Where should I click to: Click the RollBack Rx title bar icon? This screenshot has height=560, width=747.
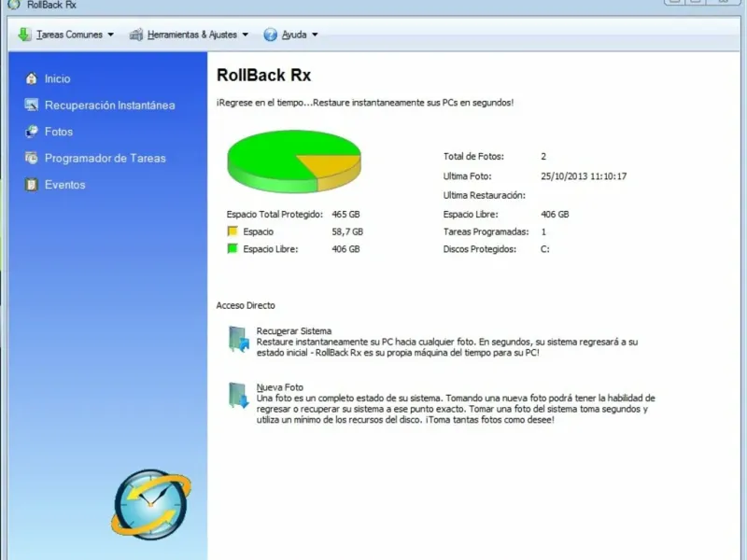point(14,5)
